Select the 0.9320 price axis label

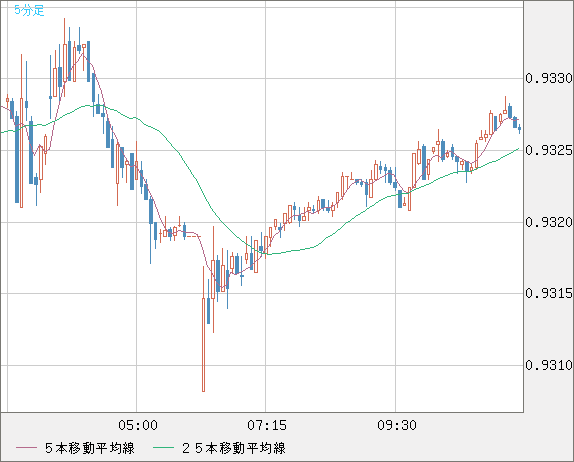coord(549,222)
